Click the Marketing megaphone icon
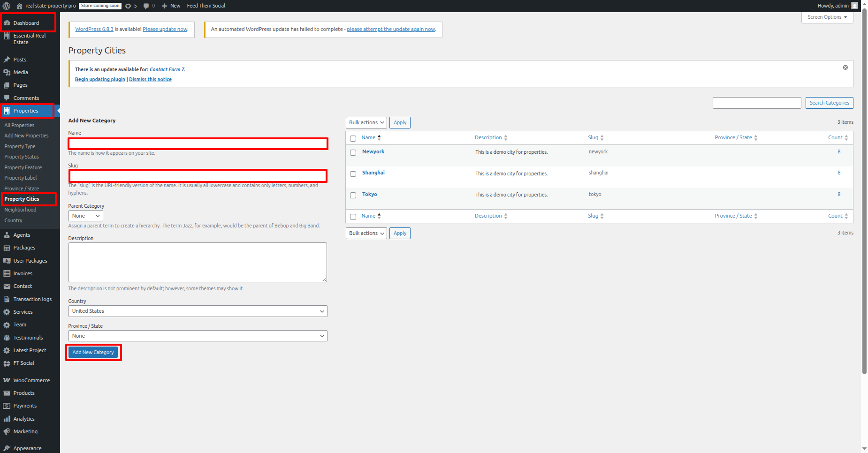The height and width of the screenshot is (453, 868). (x=7, y=431)
